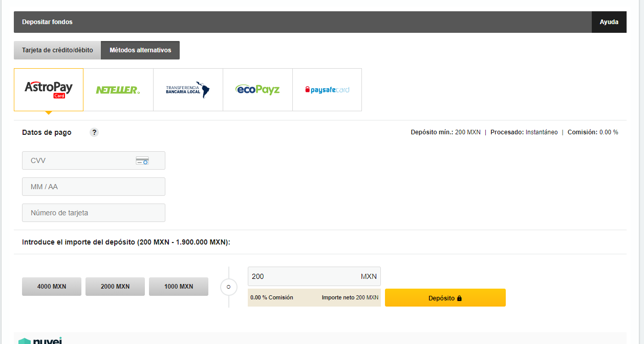Switch to Tarjeta de crédito/débito tab
This screenshot has height=344, width=644.
tap(57, 50)
